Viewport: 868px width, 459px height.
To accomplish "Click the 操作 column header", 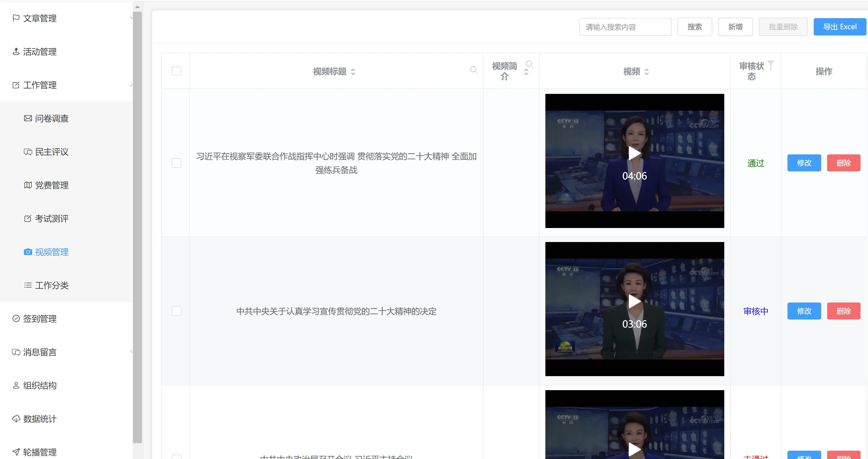I will 824,71.
